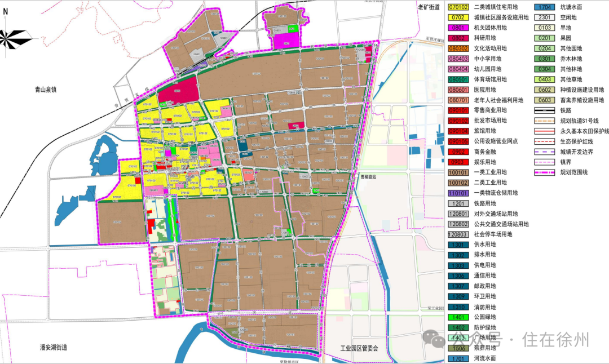The image size is (609, 364).
Task: Select the teal 1301 legend swatch
Action: (458, 245)
